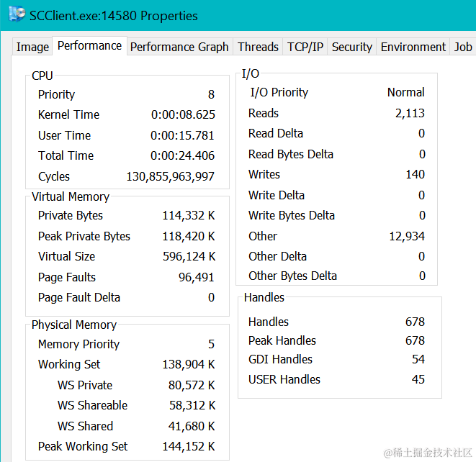Select the Performance tab
476x462 pixels.
(x=89, y=46)
